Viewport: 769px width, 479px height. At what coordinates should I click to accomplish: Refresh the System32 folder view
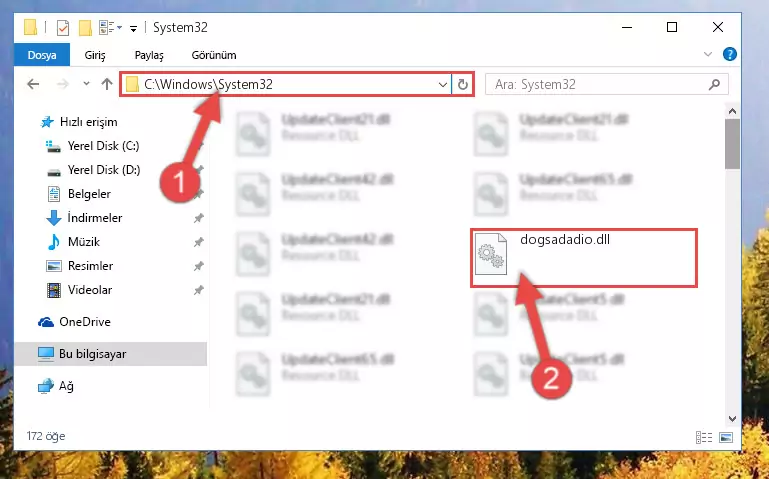462,85
